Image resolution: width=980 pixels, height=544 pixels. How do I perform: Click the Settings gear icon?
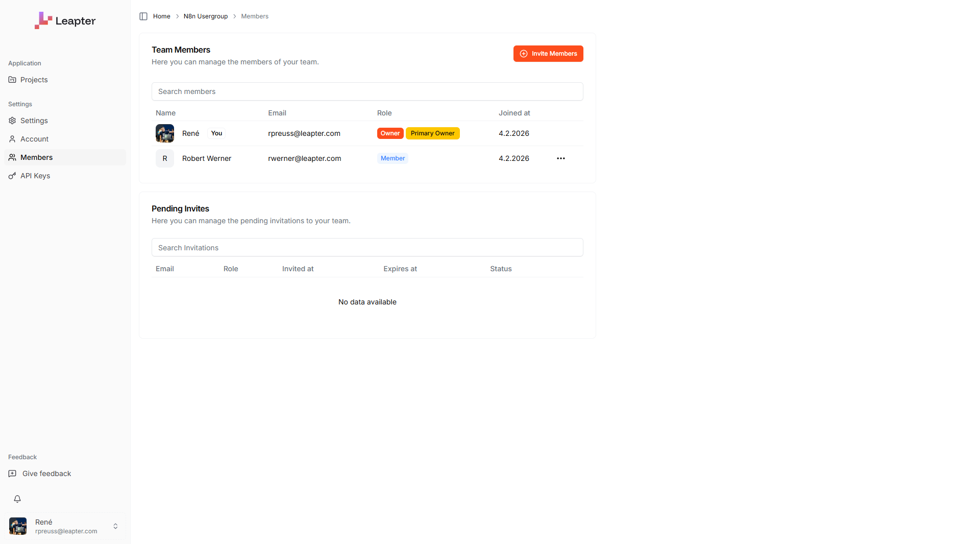tap(12, 121)
